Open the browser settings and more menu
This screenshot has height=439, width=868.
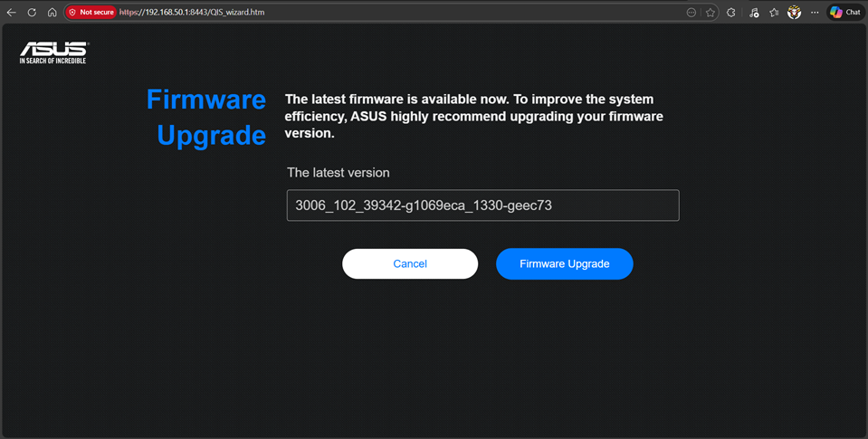click(815, 13)
